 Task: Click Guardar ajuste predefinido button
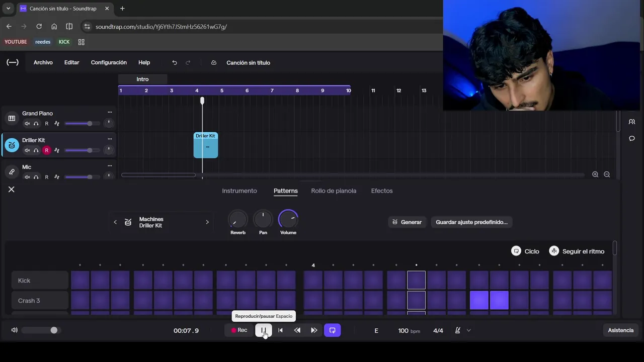471,222
